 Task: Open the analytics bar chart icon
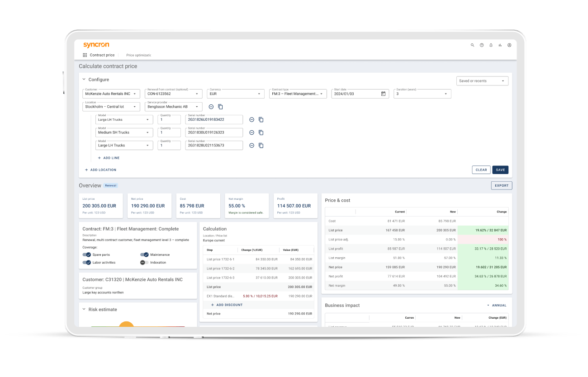click(x=500, y=45)
